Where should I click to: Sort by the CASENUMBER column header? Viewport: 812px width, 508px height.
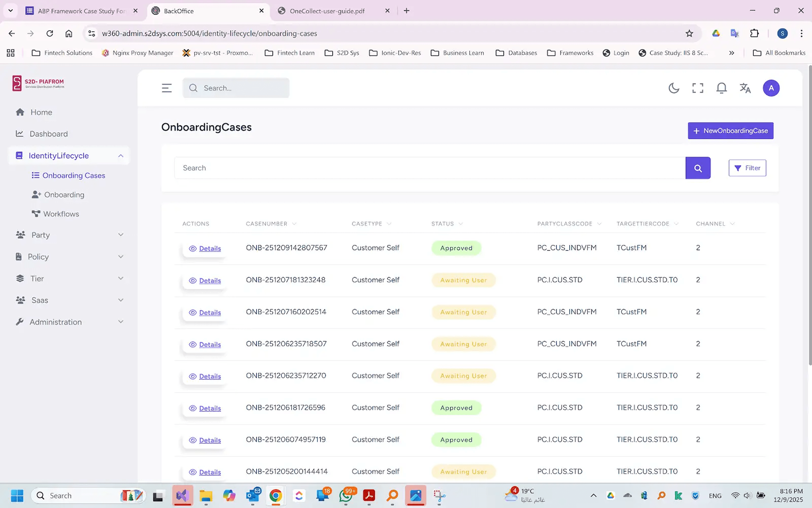point(266,224)
